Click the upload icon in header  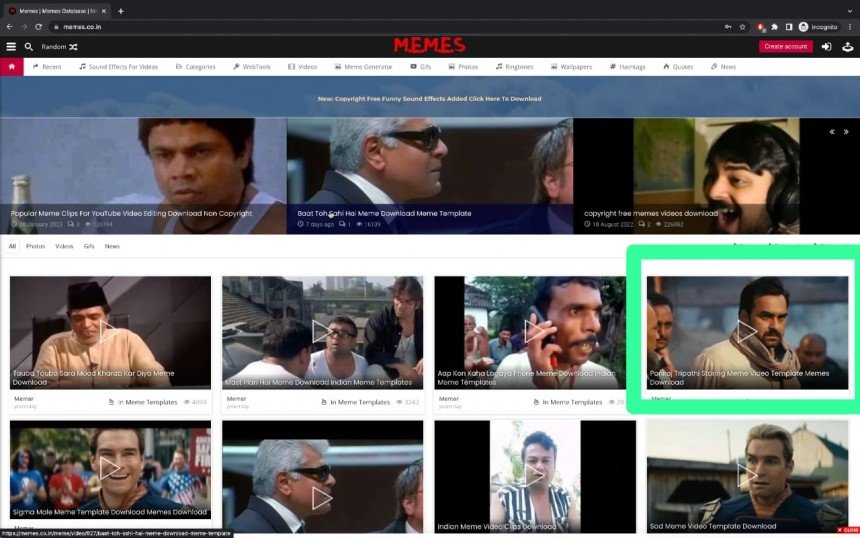(847, 47)
